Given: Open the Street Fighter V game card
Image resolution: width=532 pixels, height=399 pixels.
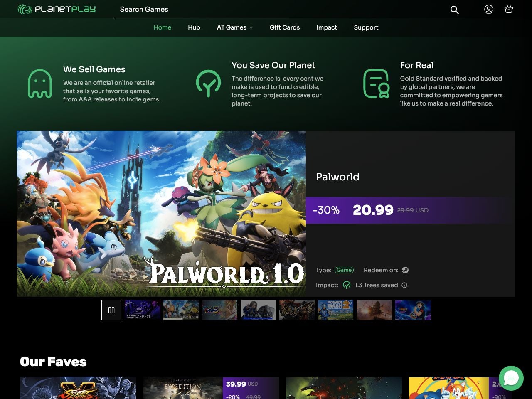Looking at the screenshot, I should 78,388.
